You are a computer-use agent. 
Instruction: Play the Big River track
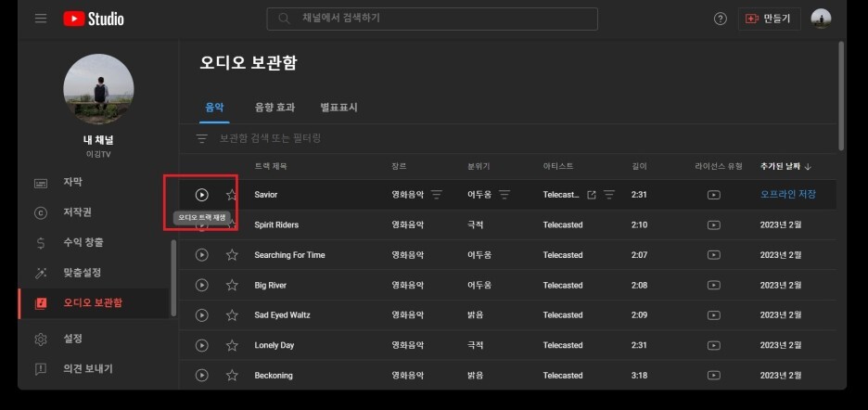(x=202, y=285)
